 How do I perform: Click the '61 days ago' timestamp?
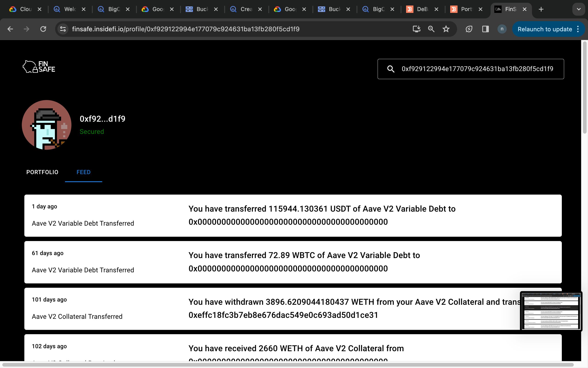point(48,253)
